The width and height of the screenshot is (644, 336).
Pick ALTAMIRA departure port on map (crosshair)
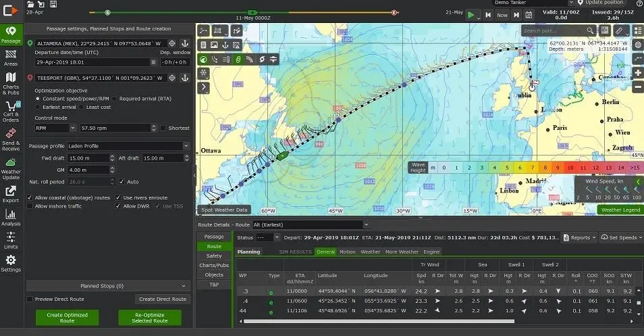pos(172,43)
